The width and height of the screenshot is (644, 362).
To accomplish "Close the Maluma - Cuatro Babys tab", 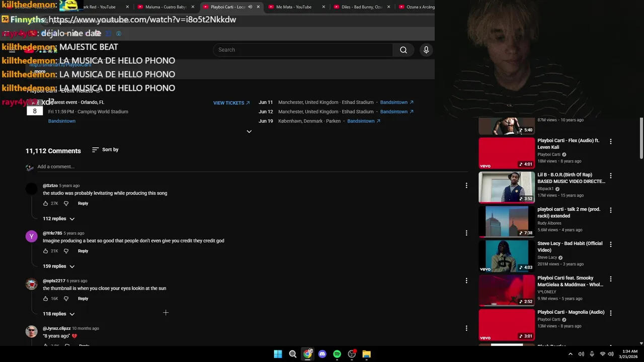I will coord(193,7).
